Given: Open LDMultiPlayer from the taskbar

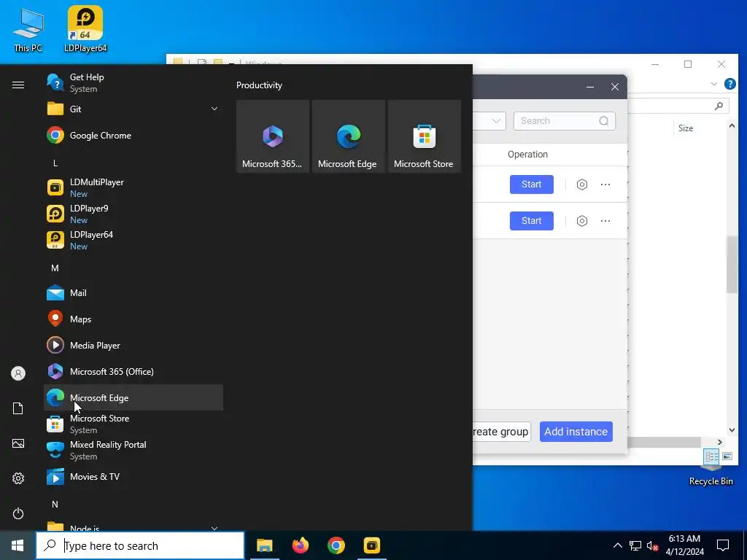Looking at the screenshot, I should click(371, 545).
